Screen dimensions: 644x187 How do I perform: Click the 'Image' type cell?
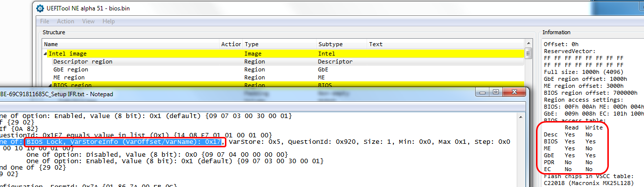[253, 54]
